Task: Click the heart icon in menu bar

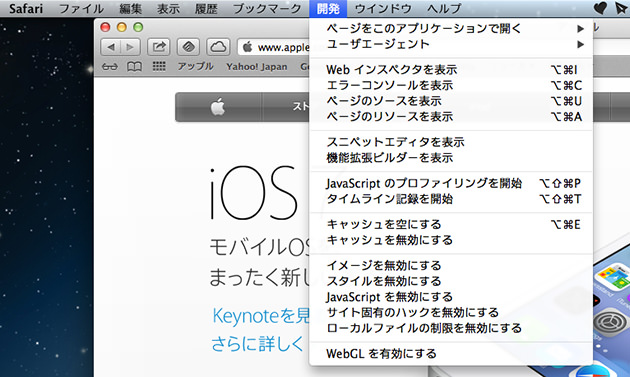Action: 600,8
